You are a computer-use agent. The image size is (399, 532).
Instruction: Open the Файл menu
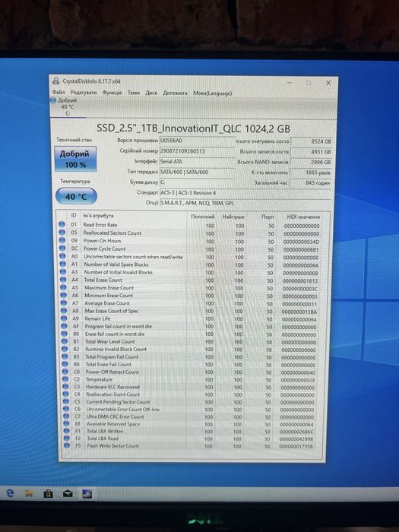click(x=59, y=92)
